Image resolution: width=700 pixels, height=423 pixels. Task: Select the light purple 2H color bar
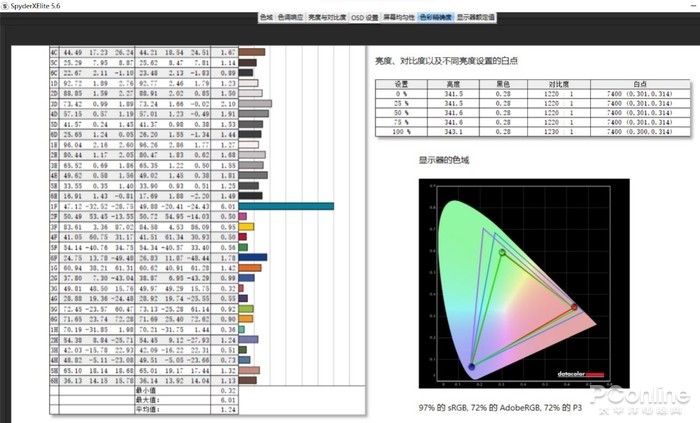pos(250,339)
